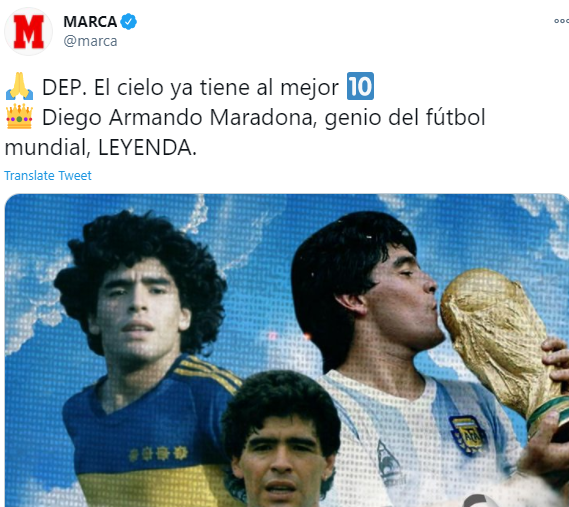Click the player kissing the trophy
Viewport: 569px width, 507px height.
[x=381, y=327]
